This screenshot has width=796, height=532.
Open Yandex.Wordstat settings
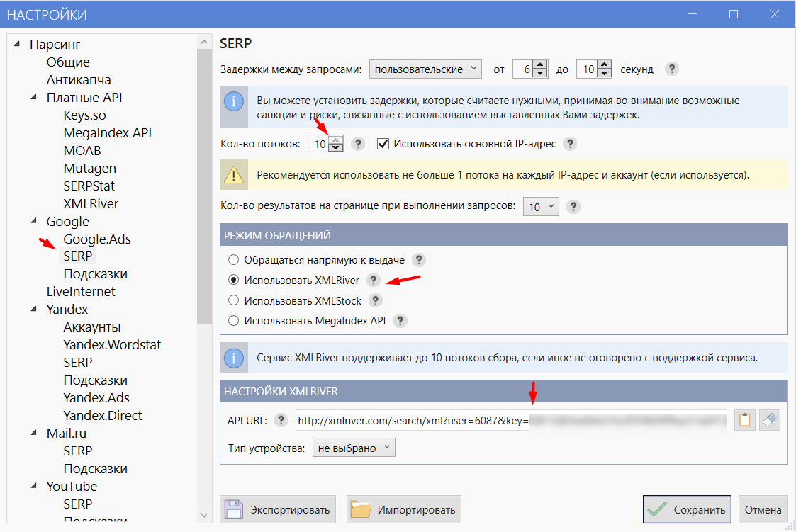(x=112, y=345)
